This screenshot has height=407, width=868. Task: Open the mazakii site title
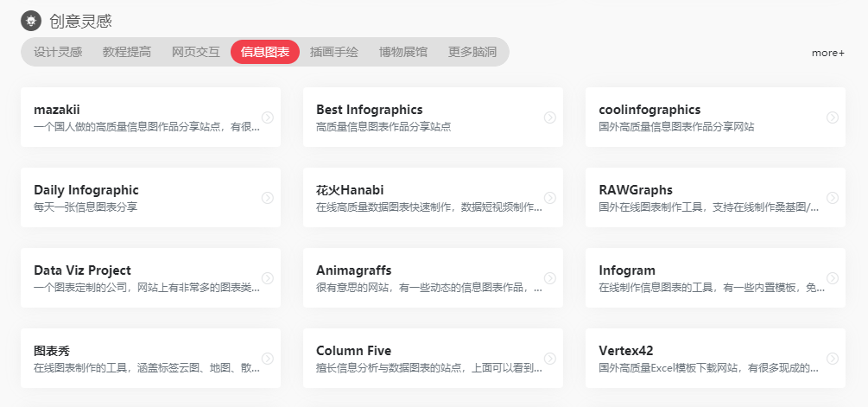[x=57, y=110]
